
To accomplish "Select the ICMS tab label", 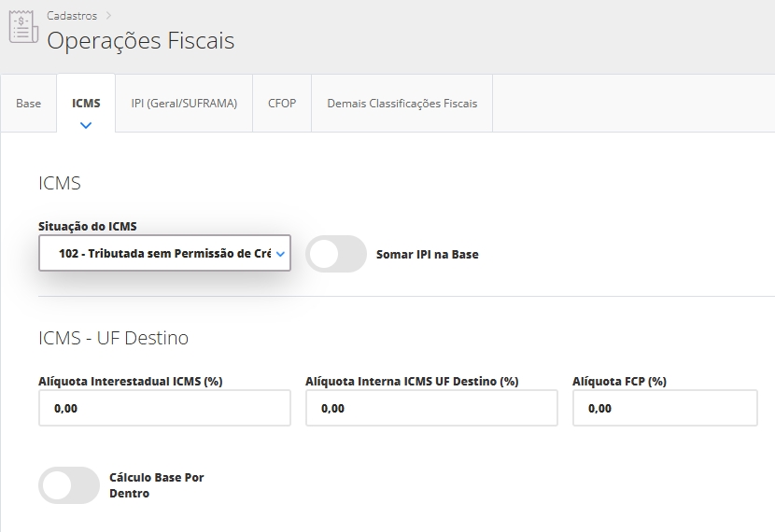I will coord(86,104).
